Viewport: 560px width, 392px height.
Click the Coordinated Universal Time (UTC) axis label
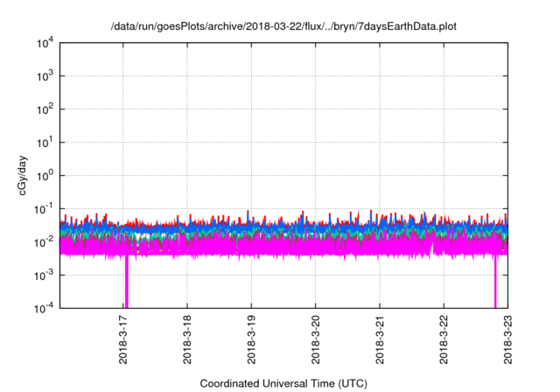click(283, 383)
